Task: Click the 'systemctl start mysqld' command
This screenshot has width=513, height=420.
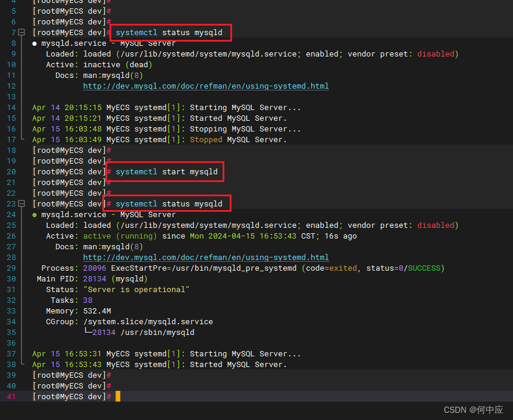Action: tap(167, 172)
